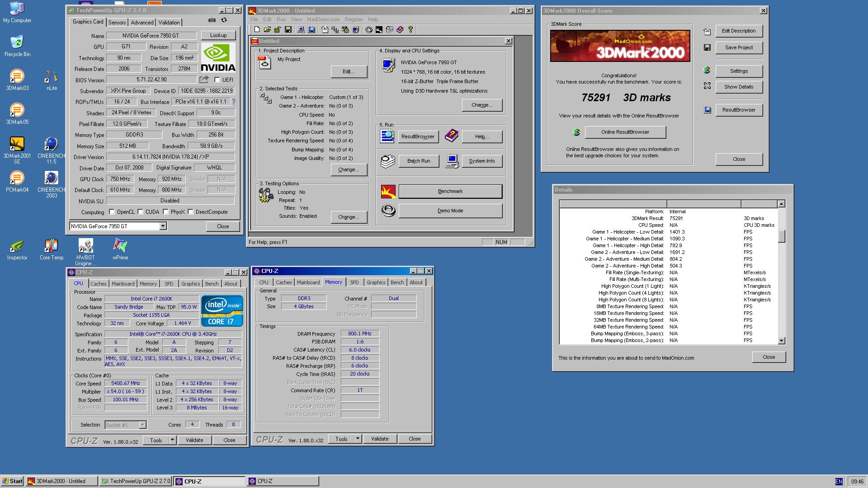Switch to Mainboard tab in left CPU-Z window
The height and width of the screenshot is (488, 868).
pyautogui.click(x=123, y=284)
